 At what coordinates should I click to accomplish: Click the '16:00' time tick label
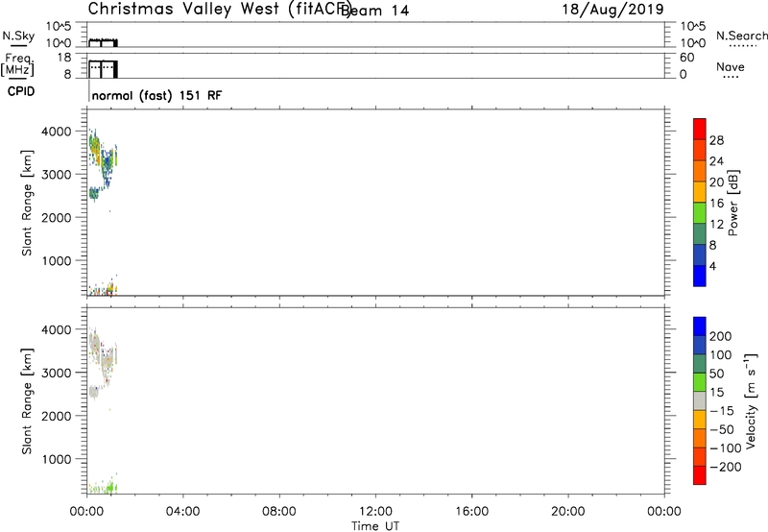(471, 512)
